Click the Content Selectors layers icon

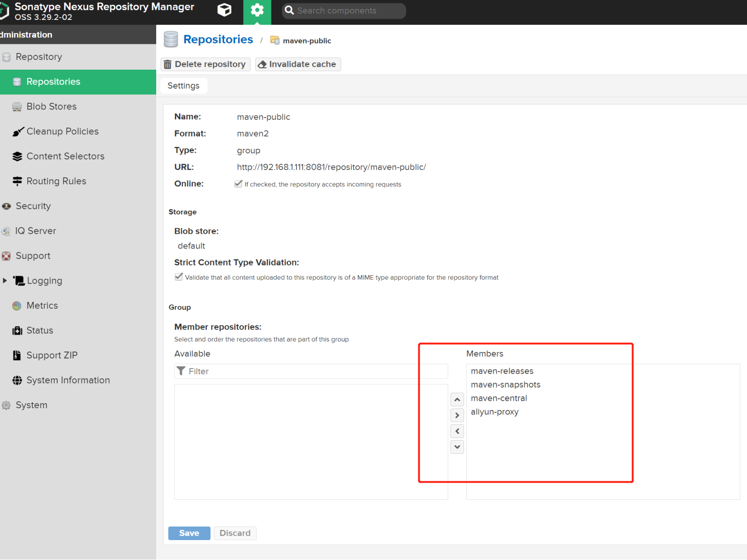pos(17,157)
